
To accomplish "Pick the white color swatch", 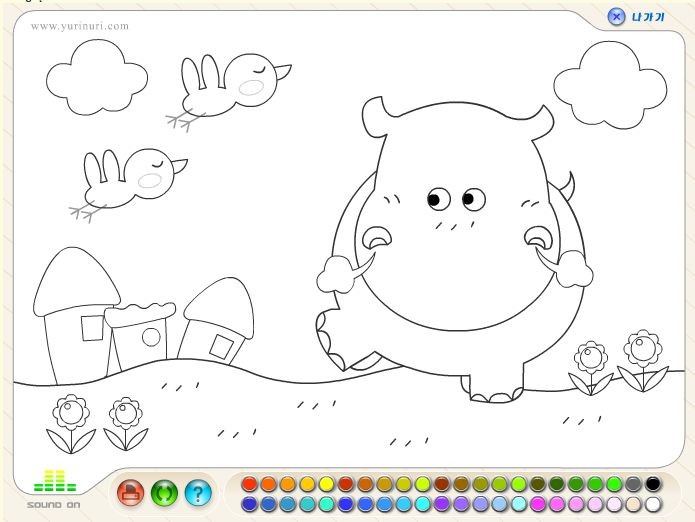I will coord(653,503).
